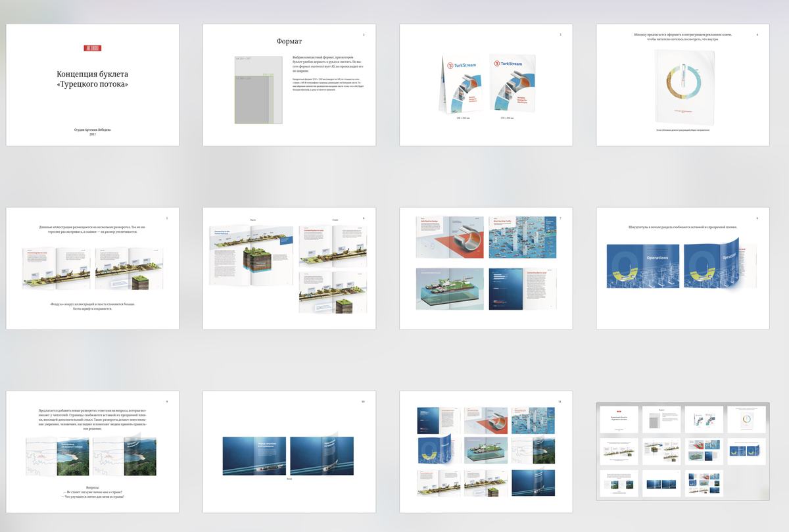Click page number 4 on cover slide
The height and width of the screenshot is (532, 789).
757,34
